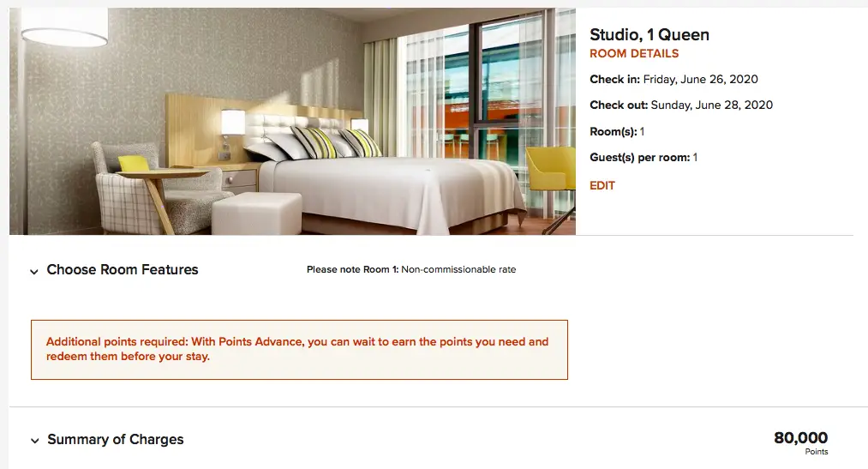Open the Choose Room Features heading
The width and height of the screenshot is (868, 469).
pyautogui.click(x=123, y=270)
